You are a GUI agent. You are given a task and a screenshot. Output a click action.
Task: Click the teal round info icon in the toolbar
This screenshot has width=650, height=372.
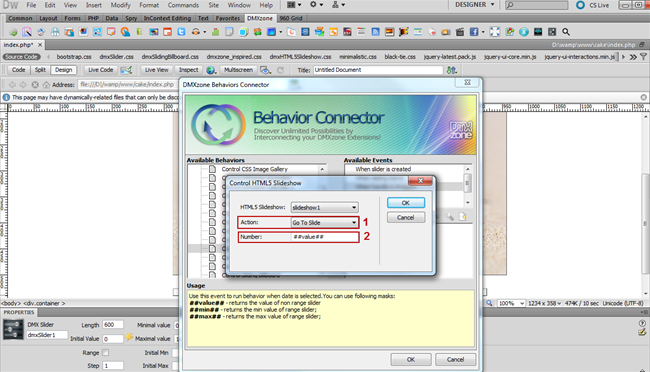point(524,32)
